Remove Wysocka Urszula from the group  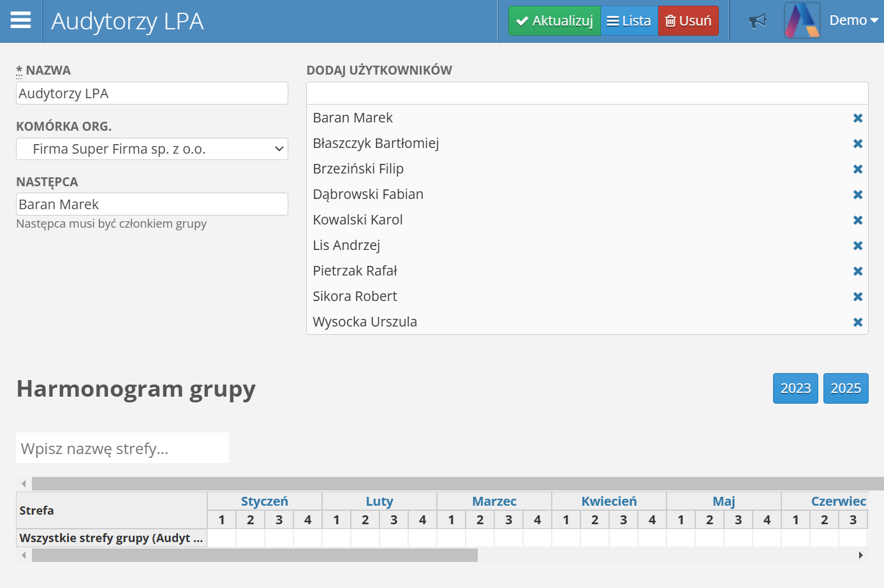tap(858, 322)
